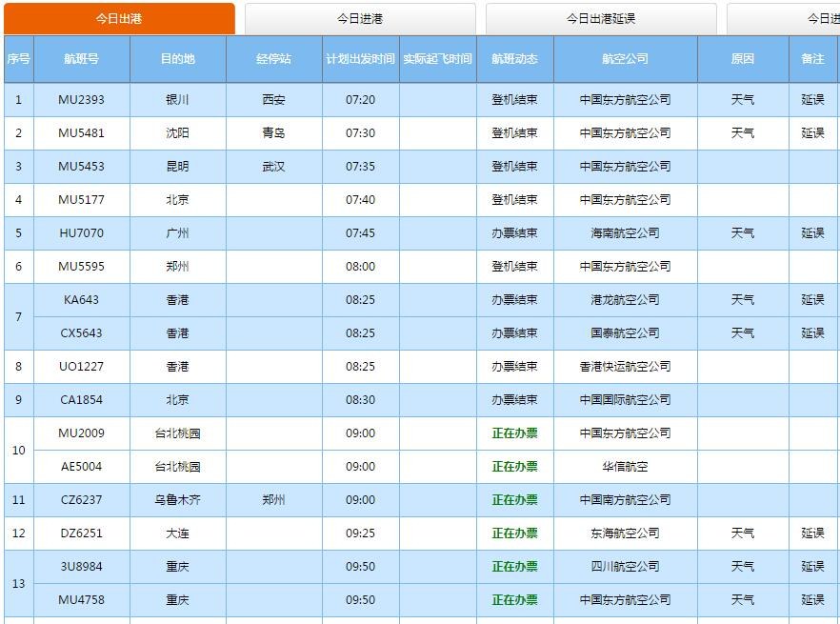840x624 pixels.
Task: Click destination 沈阳 in MU5481 row
Action: point(178,133)
